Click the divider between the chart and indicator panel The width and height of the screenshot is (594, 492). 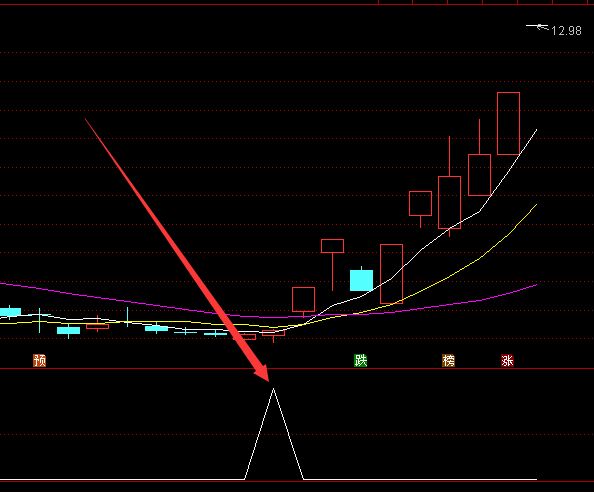(x=297, y=368)
